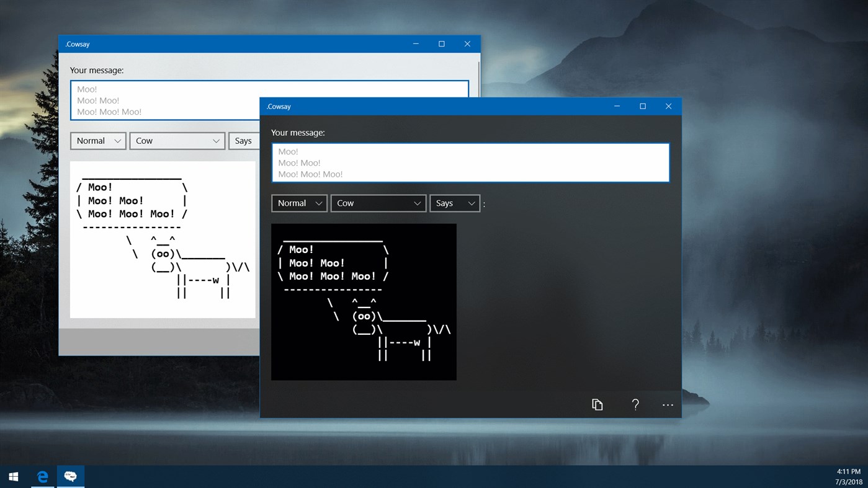Open the Normal style dropdown in the front window

[299, 203]
